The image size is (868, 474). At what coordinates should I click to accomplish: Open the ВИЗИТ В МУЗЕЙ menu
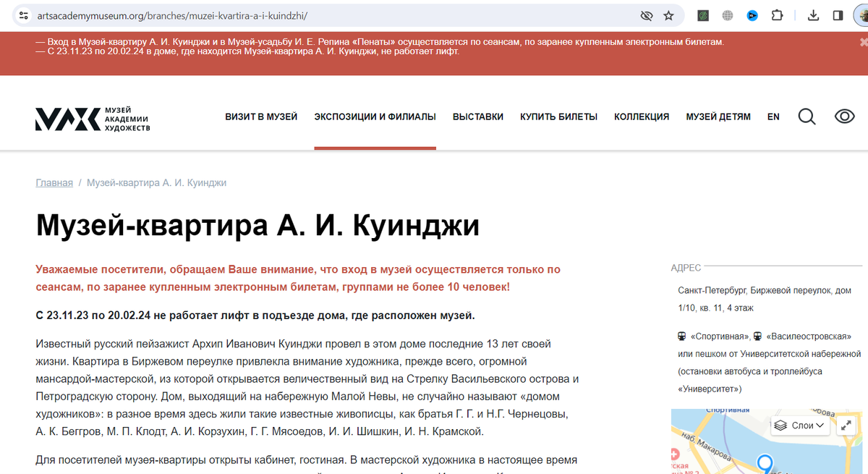pyautogui.click(x=261, y=117)
